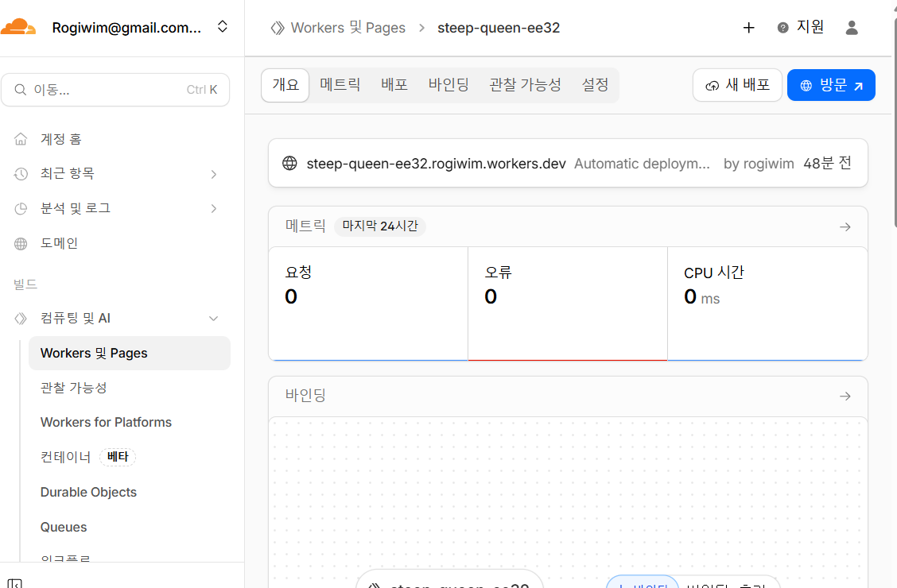Open metrics via 메트릭 header arrow
This screenshot has height=588, width=897.
[x=845, y=227]
